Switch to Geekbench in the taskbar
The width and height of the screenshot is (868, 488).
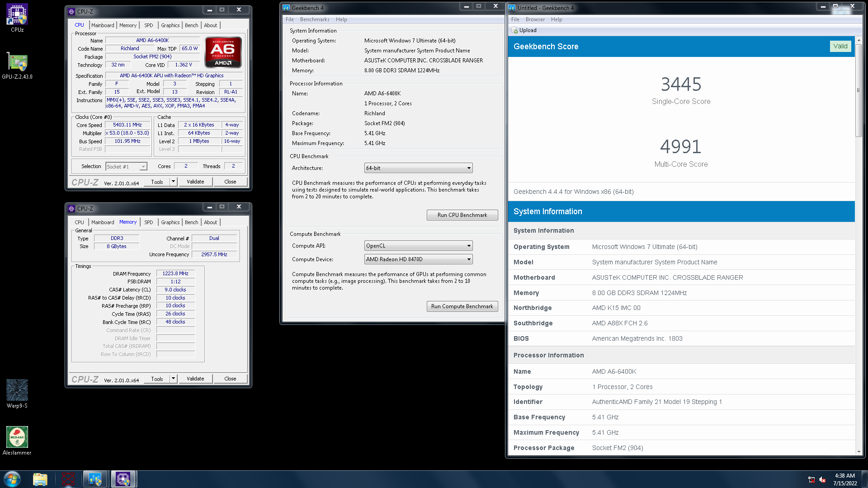tap(95, 479)
